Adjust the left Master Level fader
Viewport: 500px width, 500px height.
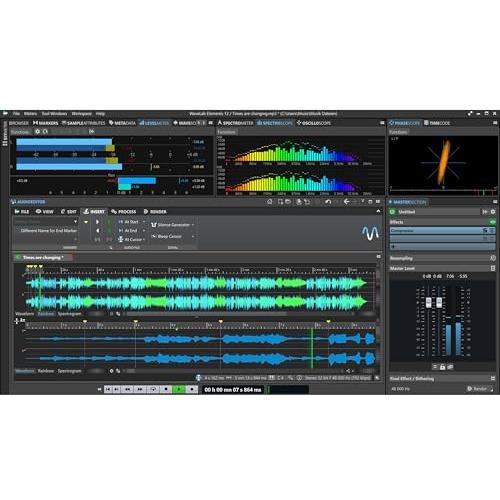pos(429,302)
